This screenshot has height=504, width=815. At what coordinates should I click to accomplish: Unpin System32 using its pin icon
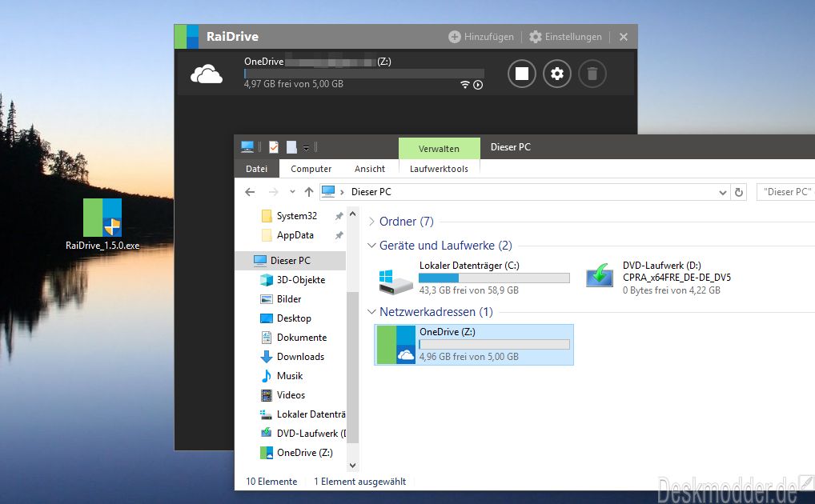pos(339,216)
